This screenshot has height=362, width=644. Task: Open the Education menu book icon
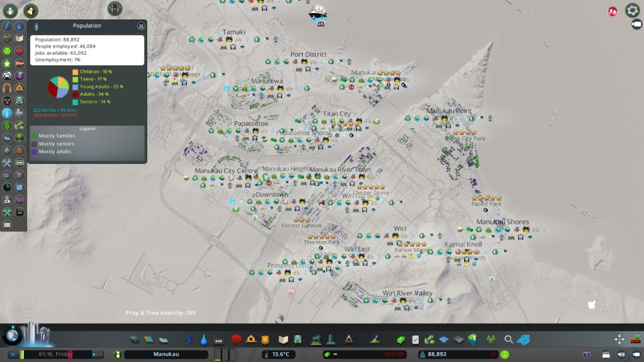tap(284, 340)
